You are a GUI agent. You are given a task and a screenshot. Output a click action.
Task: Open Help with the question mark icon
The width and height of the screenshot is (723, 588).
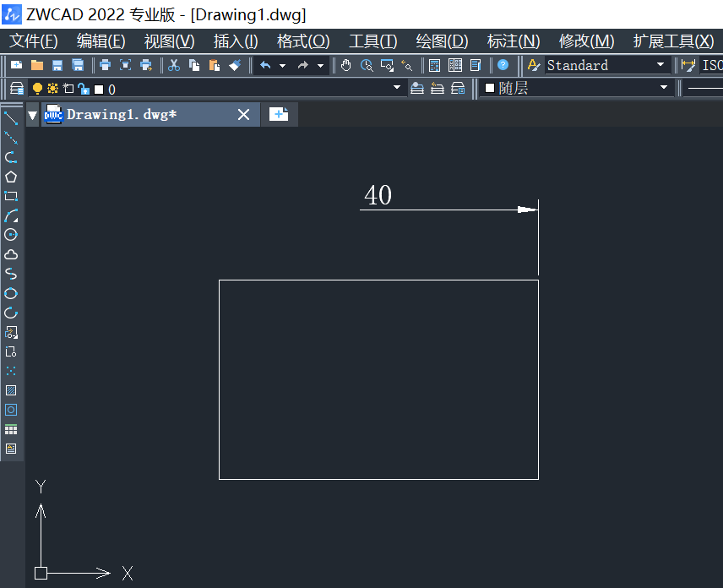coord(503,65)
